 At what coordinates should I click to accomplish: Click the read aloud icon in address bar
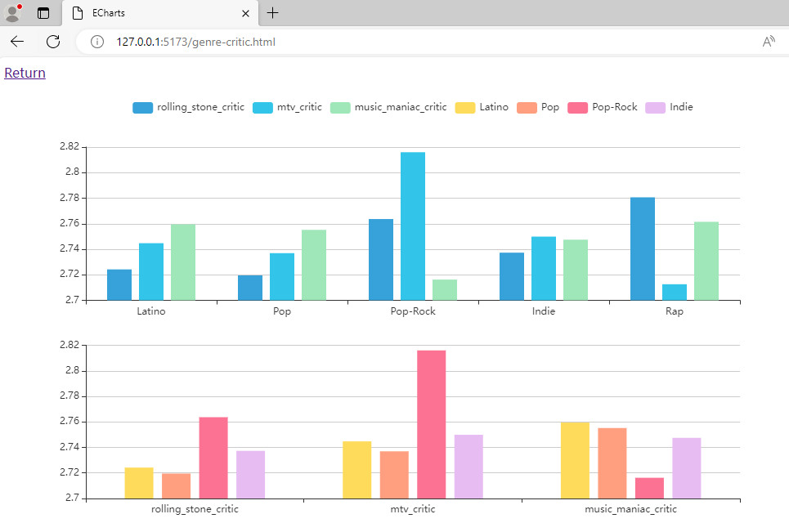[769, 42]
